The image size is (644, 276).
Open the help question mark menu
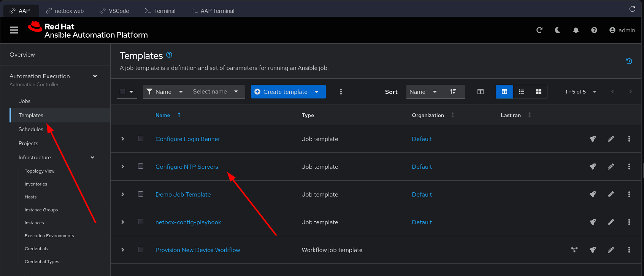coord(594,30)
